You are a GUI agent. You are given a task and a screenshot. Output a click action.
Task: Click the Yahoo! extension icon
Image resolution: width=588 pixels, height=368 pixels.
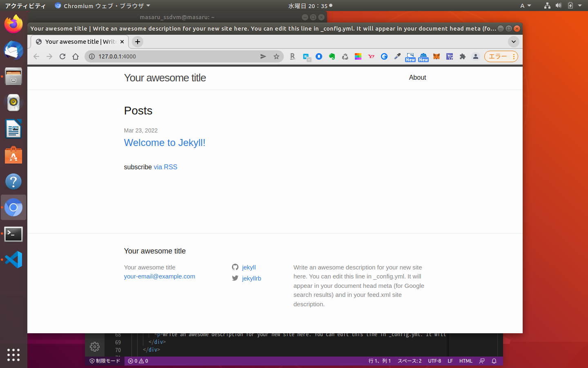point(371,56)
